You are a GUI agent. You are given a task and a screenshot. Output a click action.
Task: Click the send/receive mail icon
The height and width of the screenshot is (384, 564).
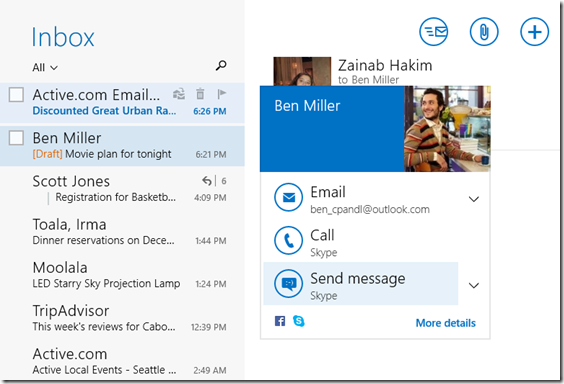pos(433,32)
